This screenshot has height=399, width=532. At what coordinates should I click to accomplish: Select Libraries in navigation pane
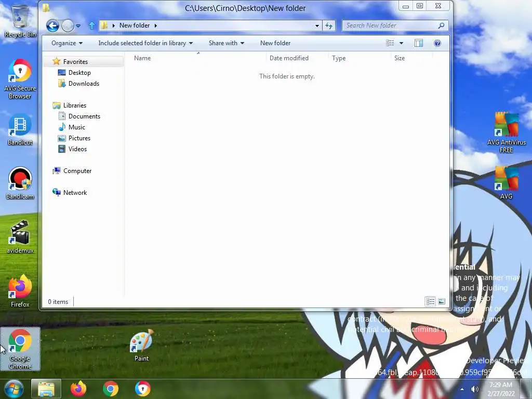(75, 105)
